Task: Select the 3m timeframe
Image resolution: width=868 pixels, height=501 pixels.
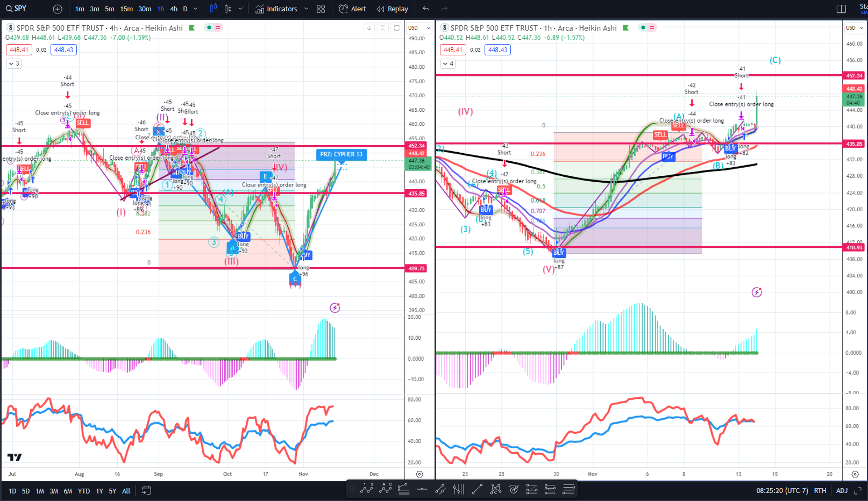Action: (x=95, y=9)
